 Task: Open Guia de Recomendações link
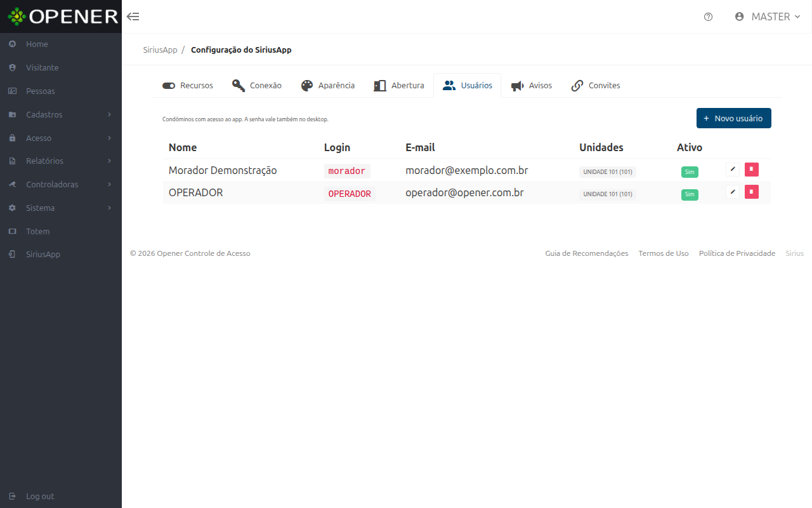[x=587, y=253]
